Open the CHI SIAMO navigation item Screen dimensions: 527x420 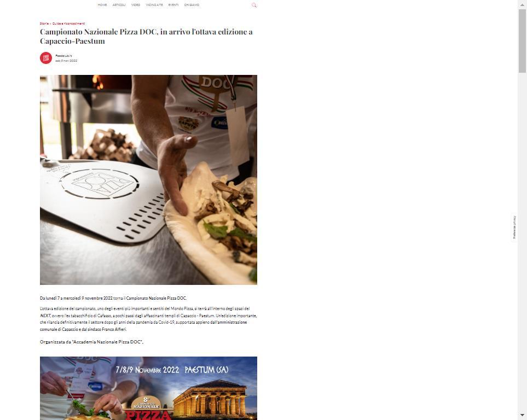coord(192,5)
